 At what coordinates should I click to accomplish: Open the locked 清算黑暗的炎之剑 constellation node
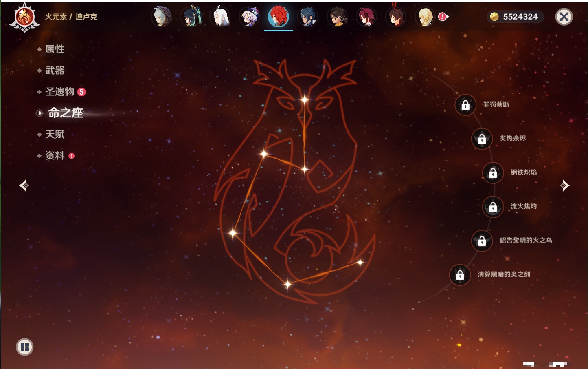point(460,274)
